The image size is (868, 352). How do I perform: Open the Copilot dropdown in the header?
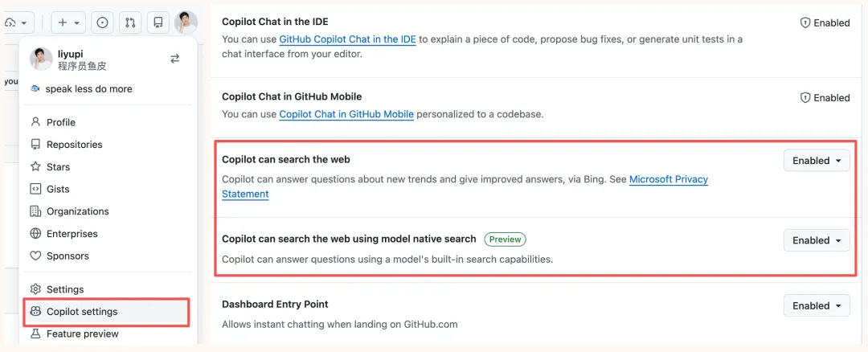click(14, 23)
